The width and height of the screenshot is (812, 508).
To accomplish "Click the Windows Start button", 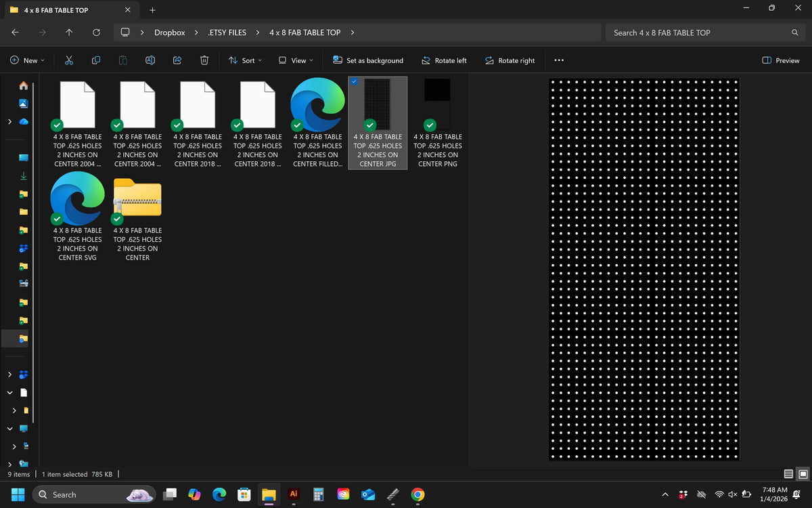I will (17, 494).
